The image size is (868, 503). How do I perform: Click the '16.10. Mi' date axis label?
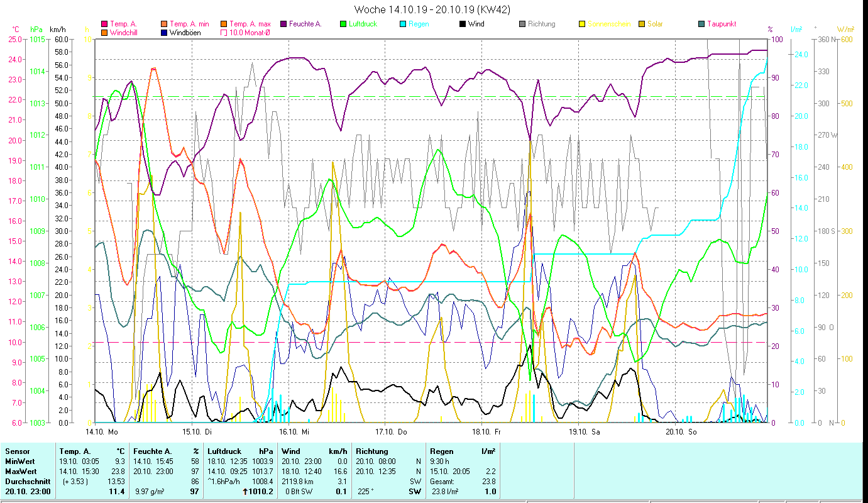coord(294,431)
